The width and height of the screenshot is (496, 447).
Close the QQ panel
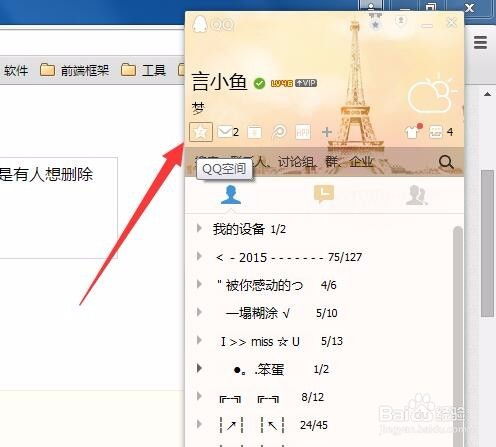coord(452,22)
